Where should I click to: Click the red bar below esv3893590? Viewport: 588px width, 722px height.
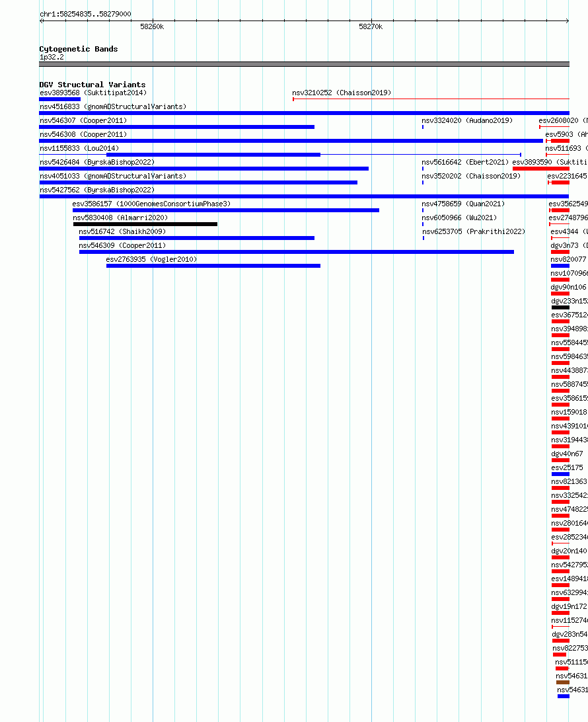[541, 169]
